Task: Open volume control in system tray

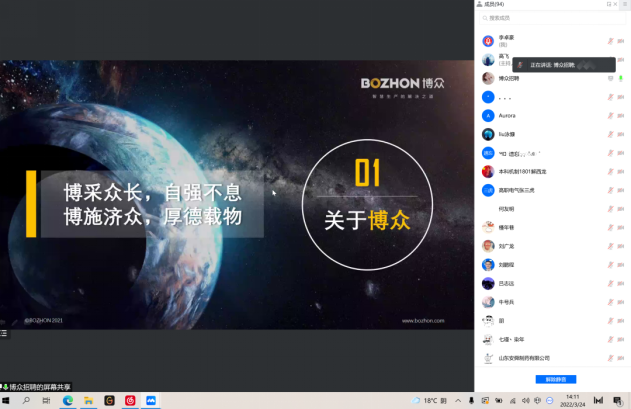Action: click(x=526, y=401)
